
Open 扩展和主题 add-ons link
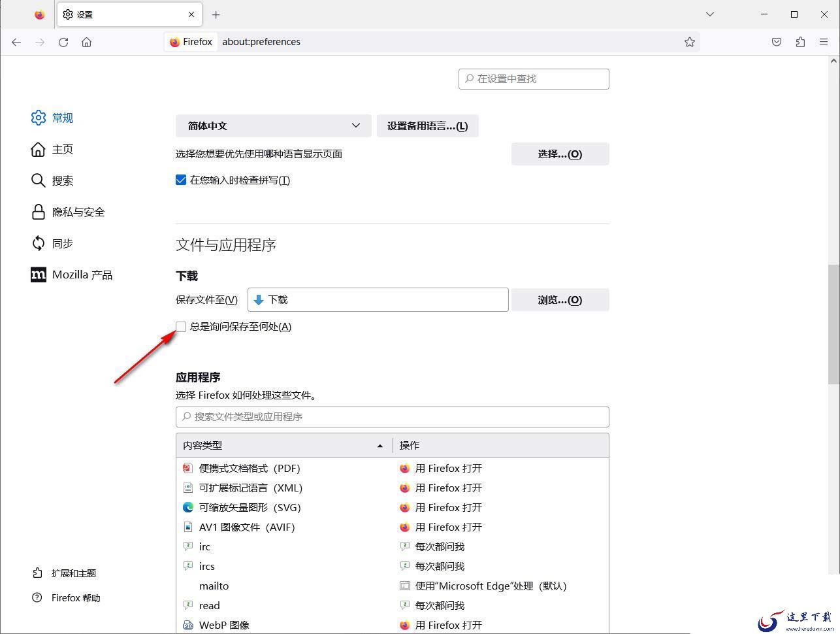(65, 573)
